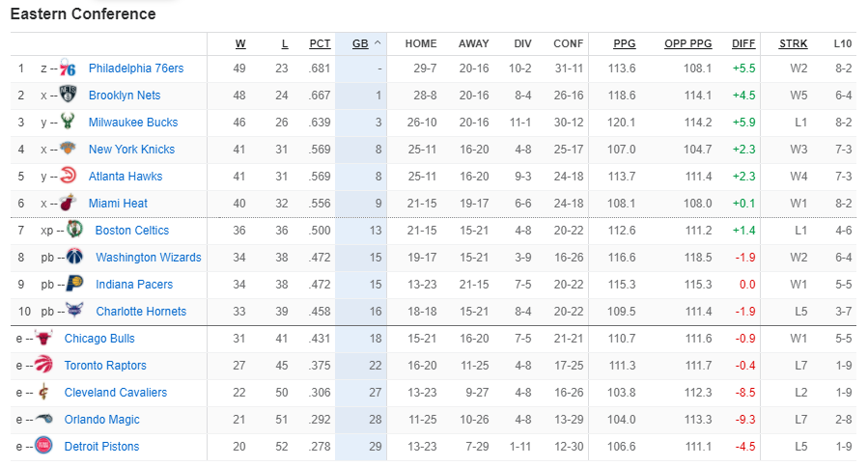Image resolution: width=868 pixels, height=466 pixels.
Task: Click the Miami Heat flame logo
Action: coord(68,204)
